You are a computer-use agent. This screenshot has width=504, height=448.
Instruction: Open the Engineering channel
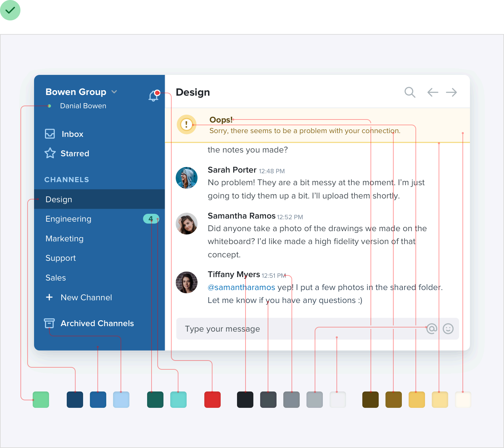coord(99,219)
